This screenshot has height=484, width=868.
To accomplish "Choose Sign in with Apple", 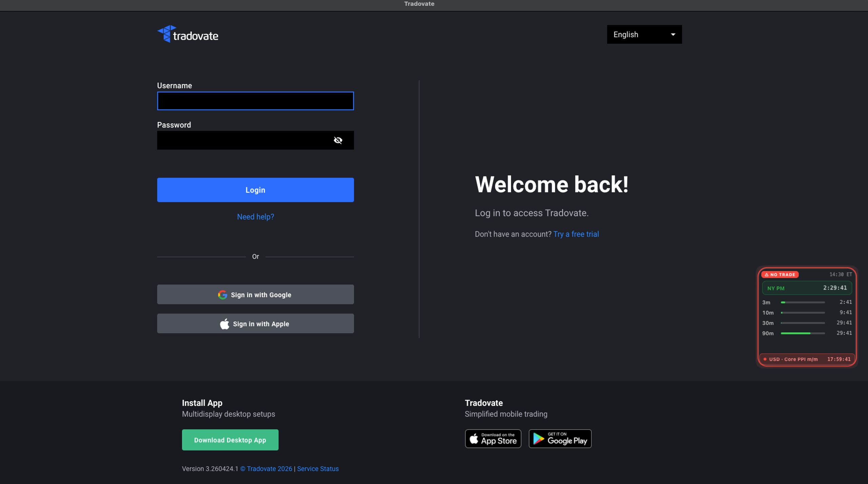I will 255,324.
